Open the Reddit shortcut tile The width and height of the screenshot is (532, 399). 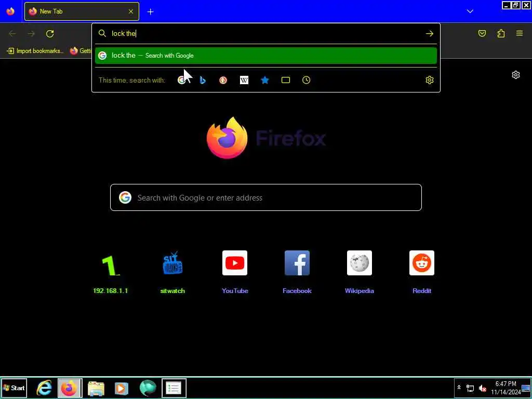point(422,272)
